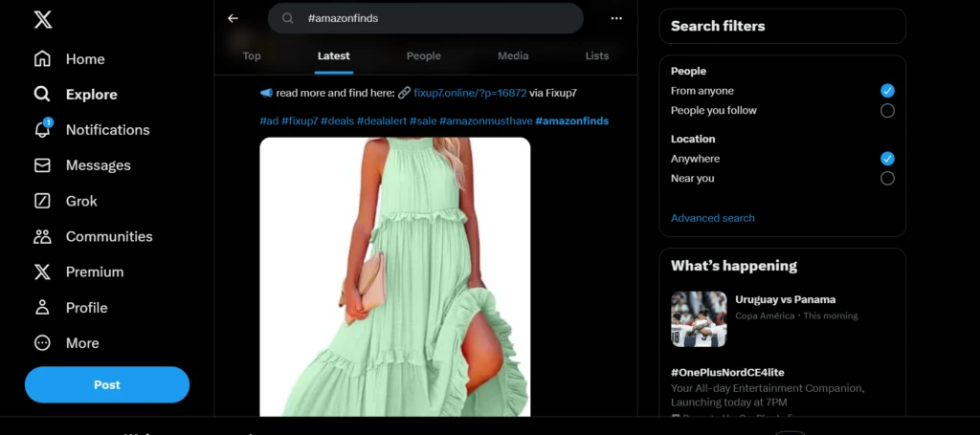Open the Notifications bell icon
Screen dimensions: 980x435
(x=43, y=130)
